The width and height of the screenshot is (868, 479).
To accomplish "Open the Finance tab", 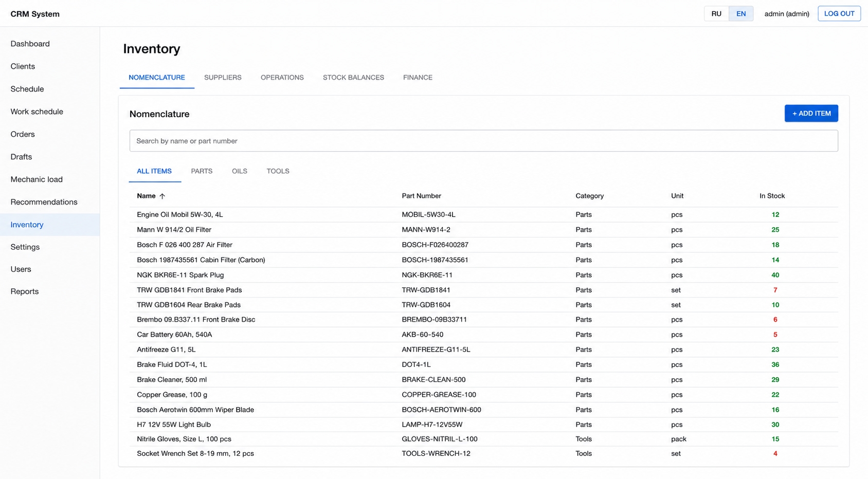I will coord(418,78).
